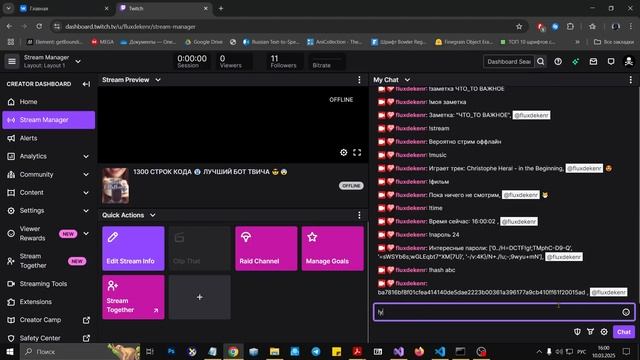This screenshot has width=640, height=360.
Task: Select Stream Manager in the sidebar
Action: coord(49,120)
